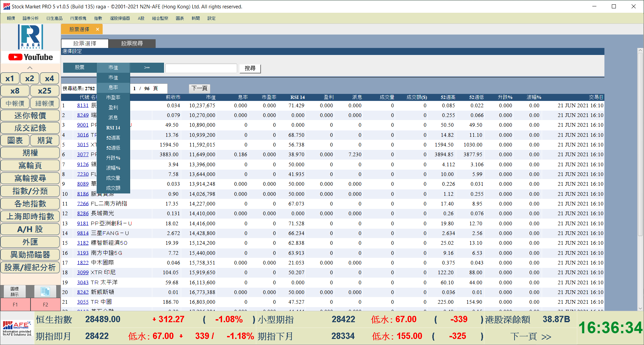Set zoom scale to x4
The width and height of the screenshot is (644, 345).
coord(49,78)
